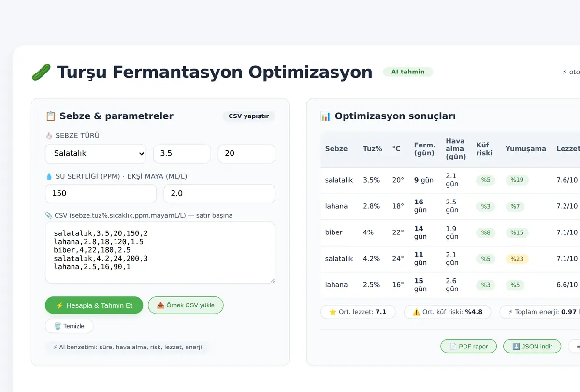Screen dimensions: 580x392
Task: Click the paperclip icon by the CSV label
Action: 48,215
